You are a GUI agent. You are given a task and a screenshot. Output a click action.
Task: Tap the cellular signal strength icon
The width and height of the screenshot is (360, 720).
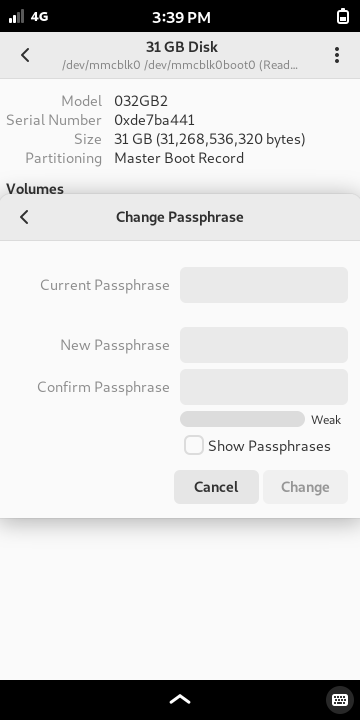click(17, 17)
